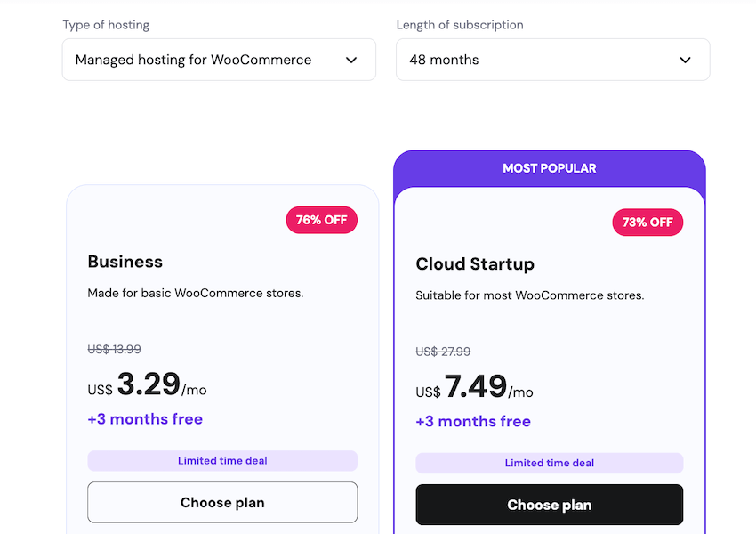Open the Type of hosting dropdown
This screenshot has height=534, width=756.
[218, 60]
